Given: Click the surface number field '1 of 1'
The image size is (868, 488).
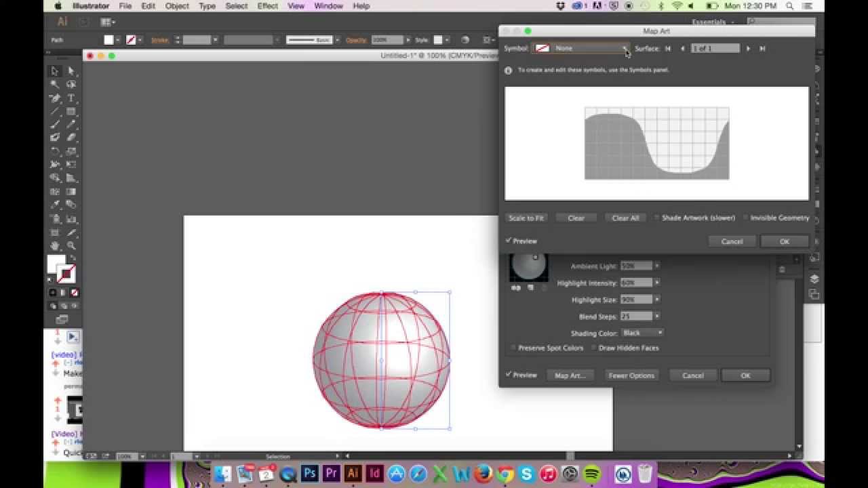Looking at the screenshot, I should point(715,48).
